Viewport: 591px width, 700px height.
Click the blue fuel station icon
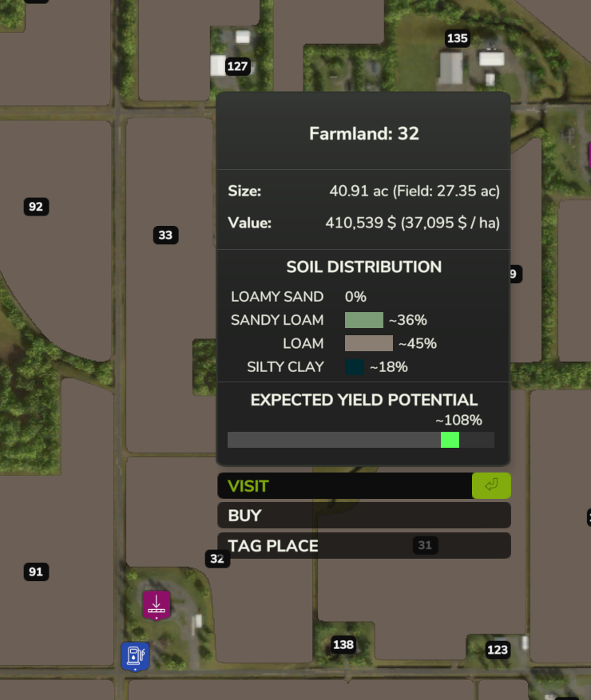[x=135, y=656]
